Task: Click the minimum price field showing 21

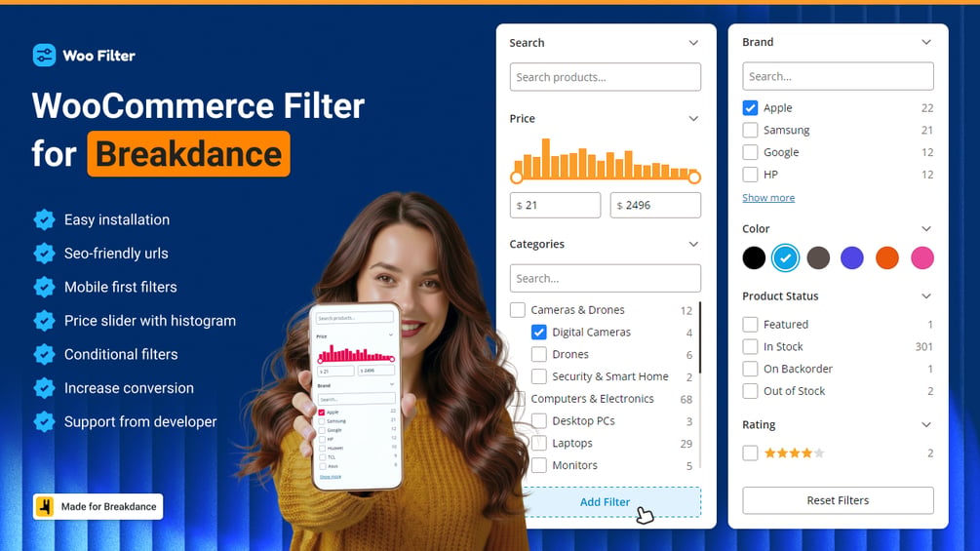Action: [x=555, y=205]
